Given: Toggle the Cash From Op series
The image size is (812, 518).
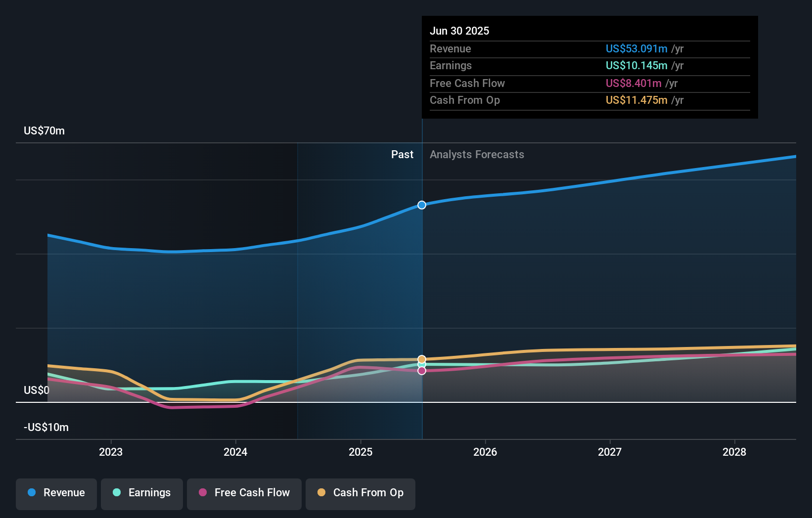Looking at the screenshot, I should 360,493.
